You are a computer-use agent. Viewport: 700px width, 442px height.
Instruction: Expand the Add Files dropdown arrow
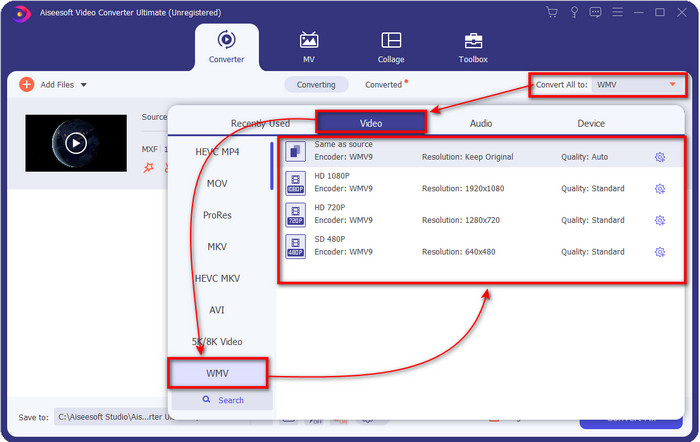click(x=83, y=85)
